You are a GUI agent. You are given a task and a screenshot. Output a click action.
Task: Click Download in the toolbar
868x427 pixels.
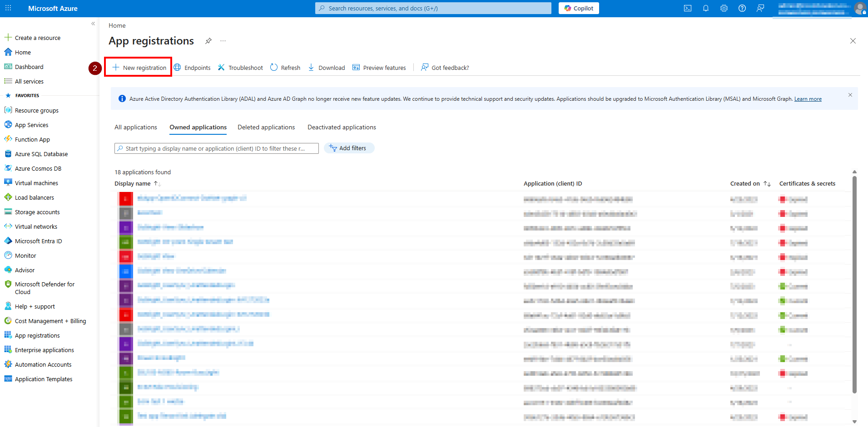point(327,68)
